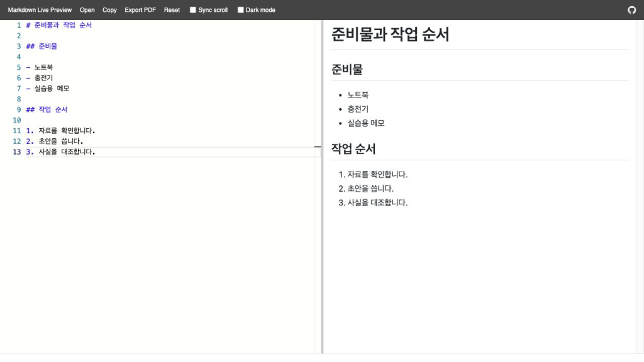644x362 pixels.
Task: Click editor line '- 실습용 메모'
Action: [x=48, y=88]
